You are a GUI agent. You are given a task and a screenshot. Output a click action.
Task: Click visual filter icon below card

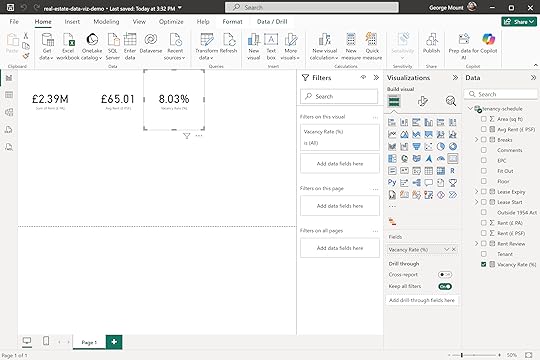(187, 136)
